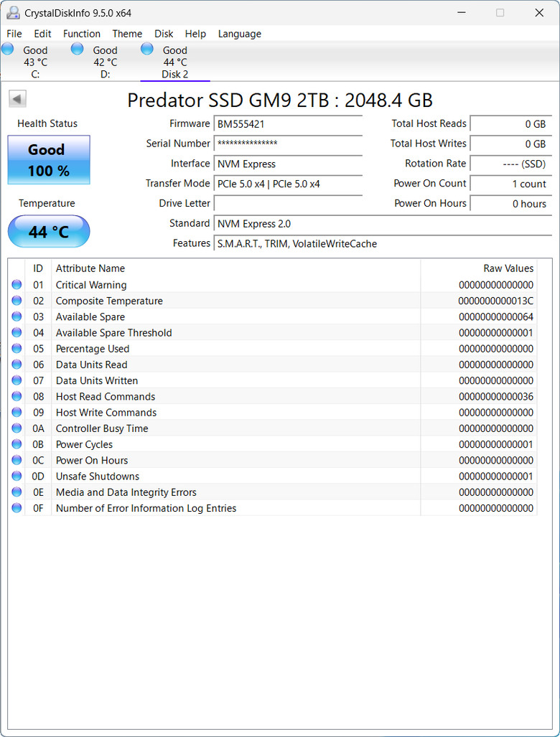The image size is (560, 737).
Task: Select the Critical Warning attribute name
Action: pos(91,285)
